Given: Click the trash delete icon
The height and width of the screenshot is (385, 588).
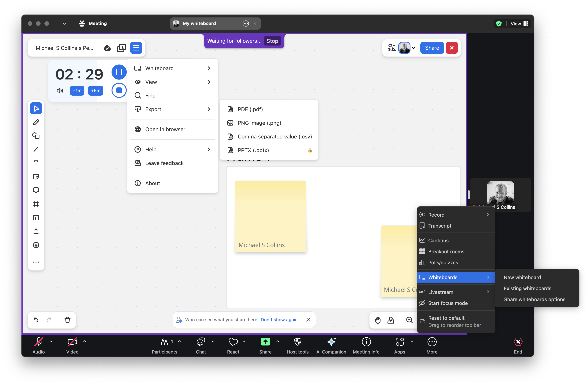Looking at the screenshot, I should click(x=68, y=320).
